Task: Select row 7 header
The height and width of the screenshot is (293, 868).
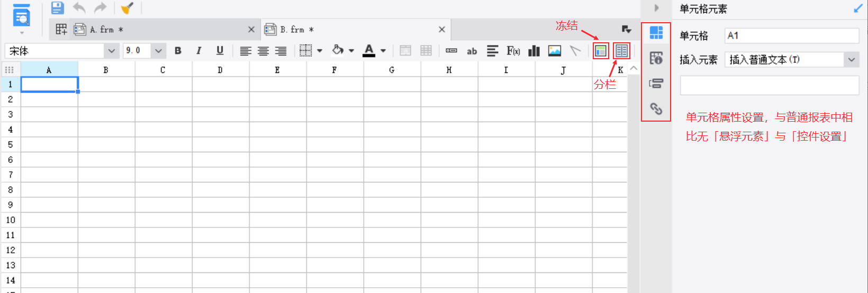Action: [10, 175]
